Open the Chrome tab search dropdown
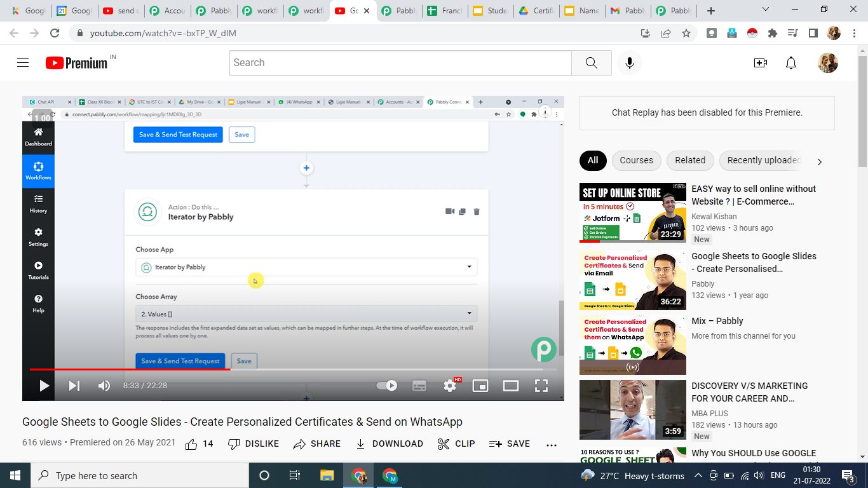Screen dimensions: 868x488 coord(766,10)
